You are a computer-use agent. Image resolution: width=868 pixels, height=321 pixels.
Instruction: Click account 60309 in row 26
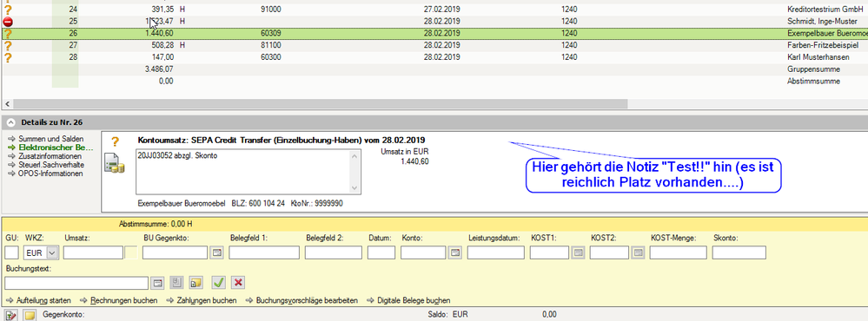(x=270, y=34)
